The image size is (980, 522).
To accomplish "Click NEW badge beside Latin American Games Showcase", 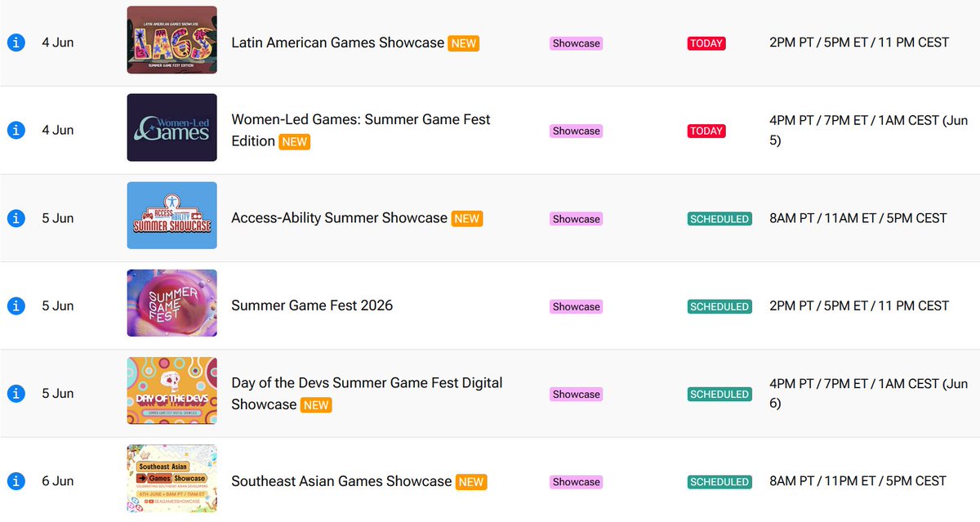I will coord(464,43).
